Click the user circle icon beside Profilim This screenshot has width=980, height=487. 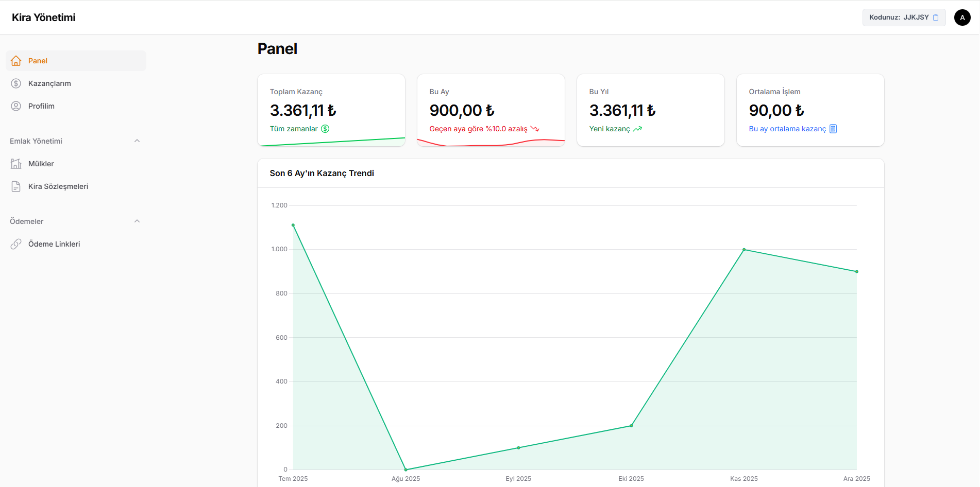(16, 106)
